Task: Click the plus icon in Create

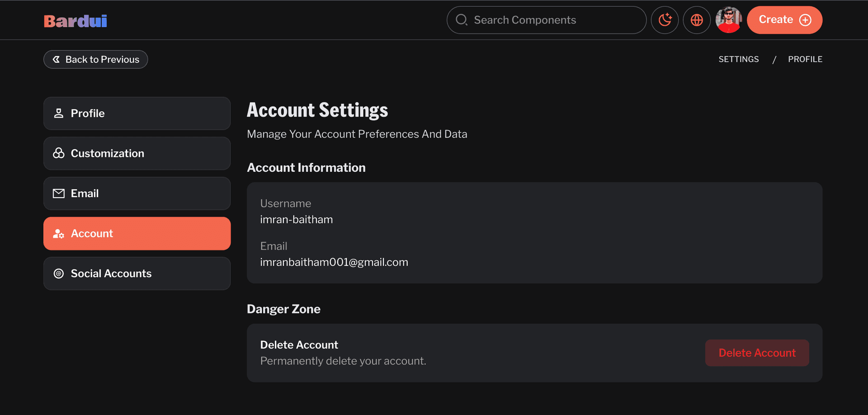Action: click(x=805, y=20)
